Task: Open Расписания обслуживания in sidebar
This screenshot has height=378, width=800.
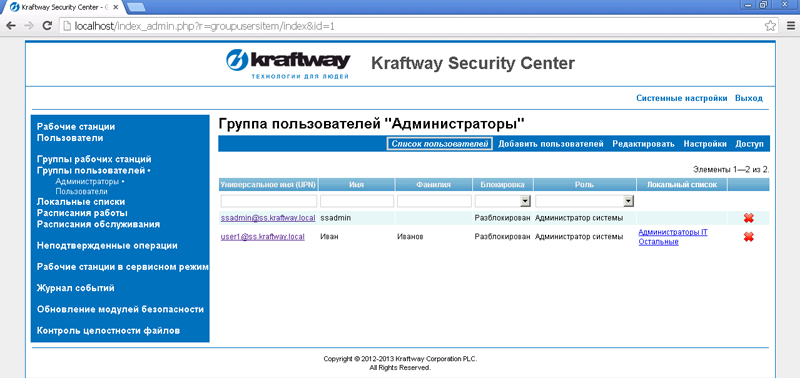Action: tap(98, 224)
